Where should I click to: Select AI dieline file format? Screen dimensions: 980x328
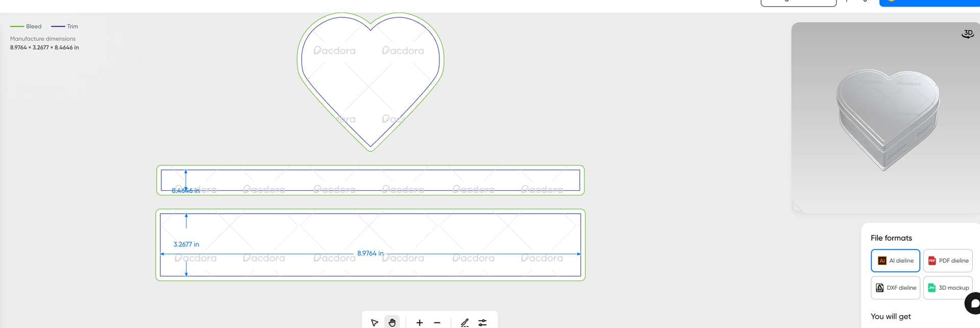pyautogui.click(x=895, y=261)
